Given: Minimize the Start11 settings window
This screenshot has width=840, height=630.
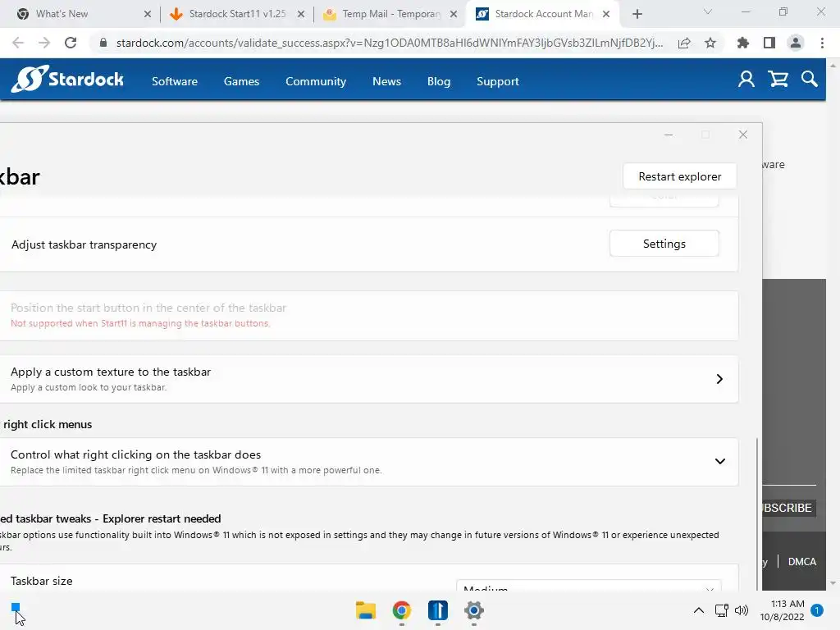Looking at the screenshot, I should pos(668,135).
